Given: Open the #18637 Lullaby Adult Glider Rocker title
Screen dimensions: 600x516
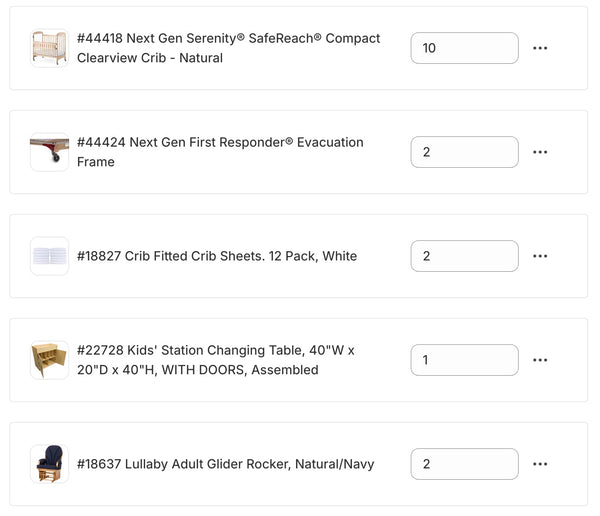Looking at the screenshot, I should 226,464.
